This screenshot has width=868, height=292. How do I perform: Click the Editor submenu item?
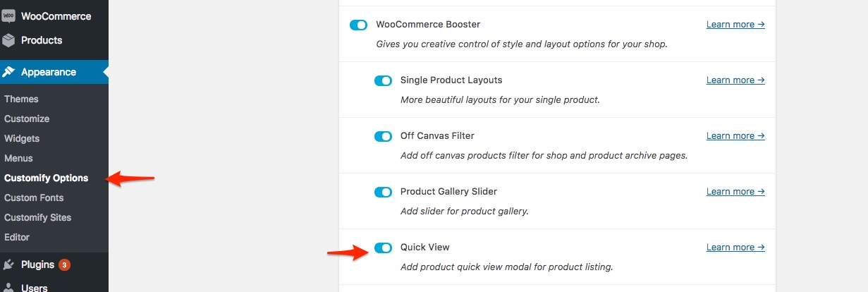pyautogui.click(x=17, y=238)
